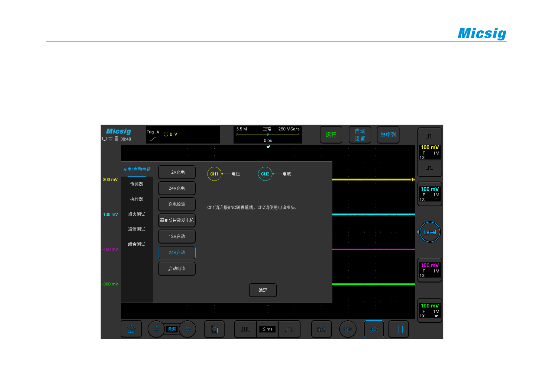Image resolution: width=554 pixels, height=392 pixels.
Task: Choose the highlighted 24V启动 test
Action: (x=177, y=253)
